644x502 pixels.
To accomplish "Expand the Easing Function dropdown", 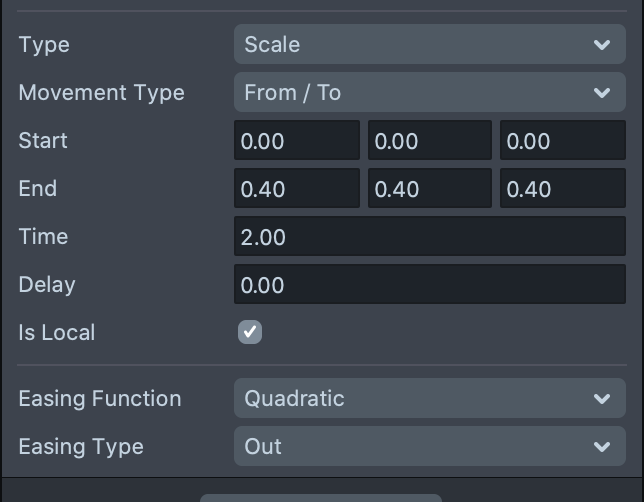I will click(x=429, y=399).
